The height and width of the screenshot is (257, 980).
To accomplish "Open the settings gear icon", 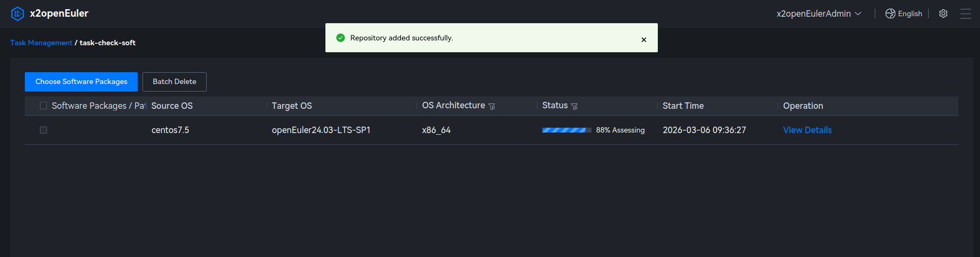I will (x=943, y=13).
